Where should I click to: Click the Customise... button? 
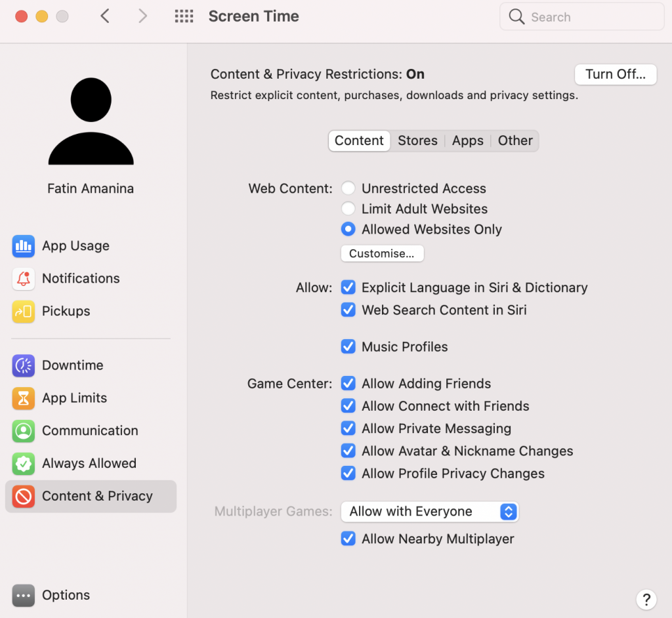(383, 253)
